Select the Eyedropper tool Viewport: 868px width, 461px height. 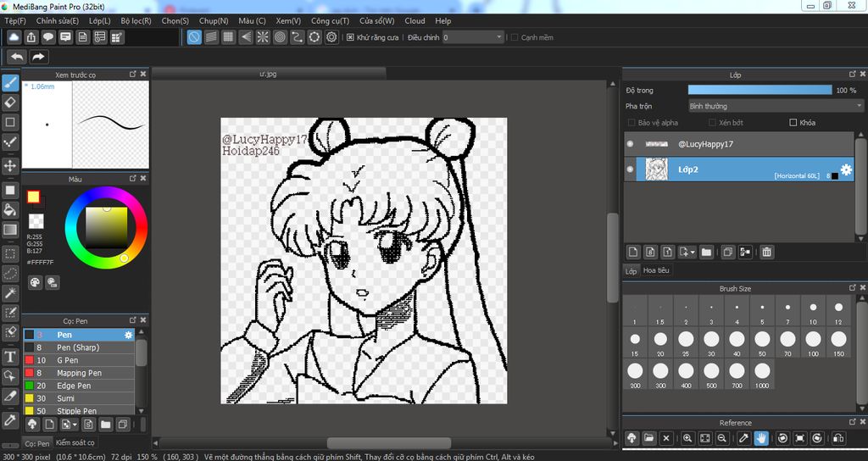(x=10, y=420)
